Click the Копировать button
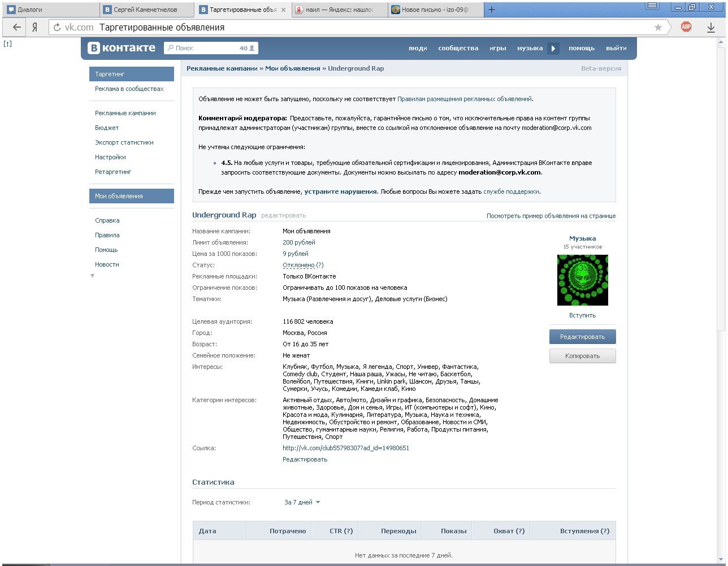Viewport: 728px width, 566px height. pos(583,356)
